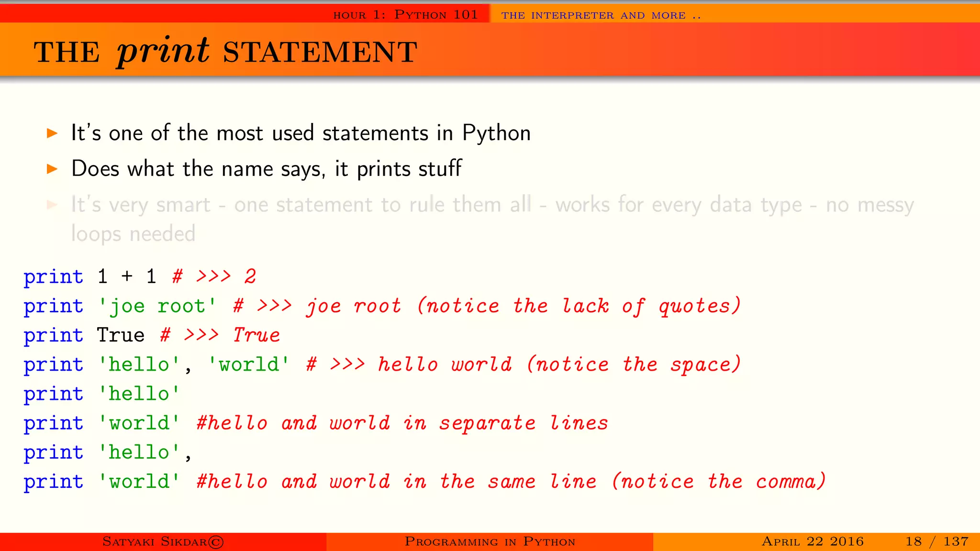The height and width of the screenshot is (551, 980).
Task: Click the code line 'print True'
Action: pyautogui.click(x=84, y=335)
